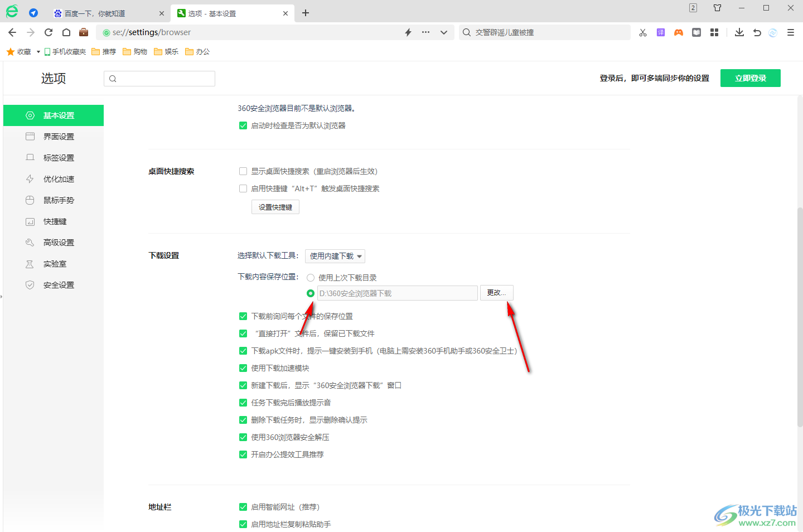Click the 更改... button

pyautogui.click(x=496, y=293)
